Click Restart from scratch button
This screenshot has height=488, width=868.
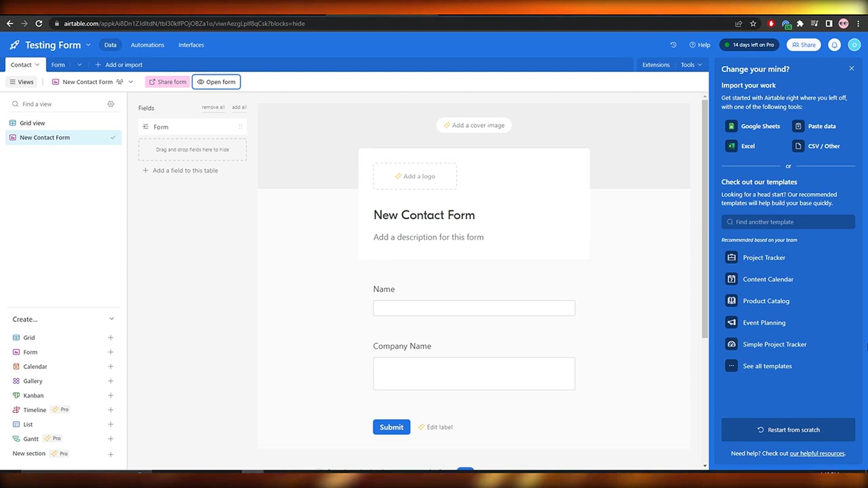tap(788, 430)
